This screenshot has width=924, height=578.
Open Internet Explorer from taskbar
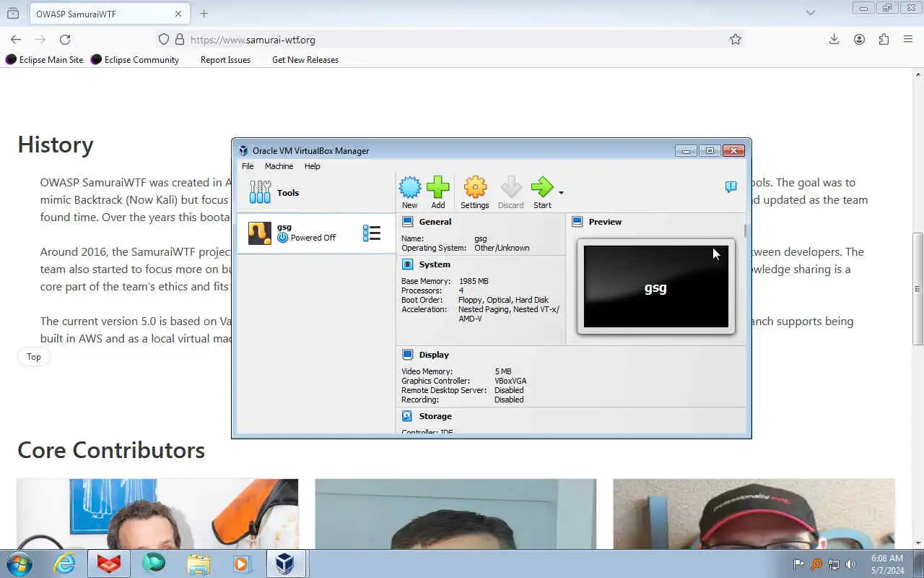click(65, 564)
